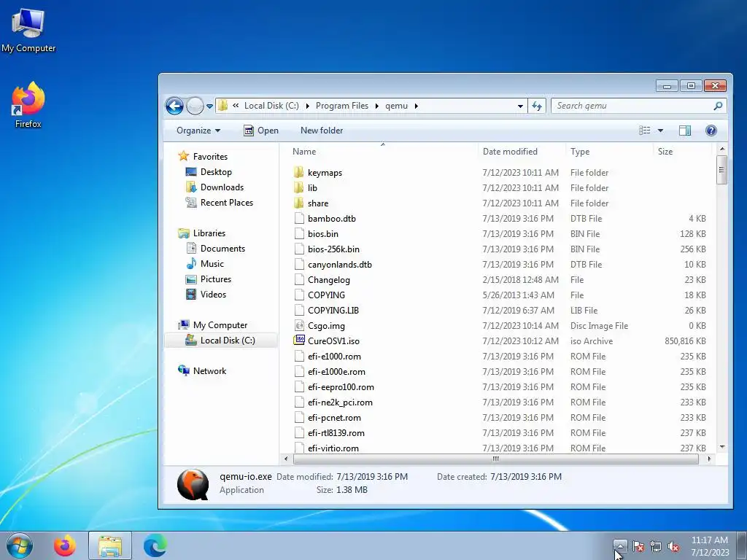Sort by the Date modified column header
747x560 pixels.
point(521,152)
